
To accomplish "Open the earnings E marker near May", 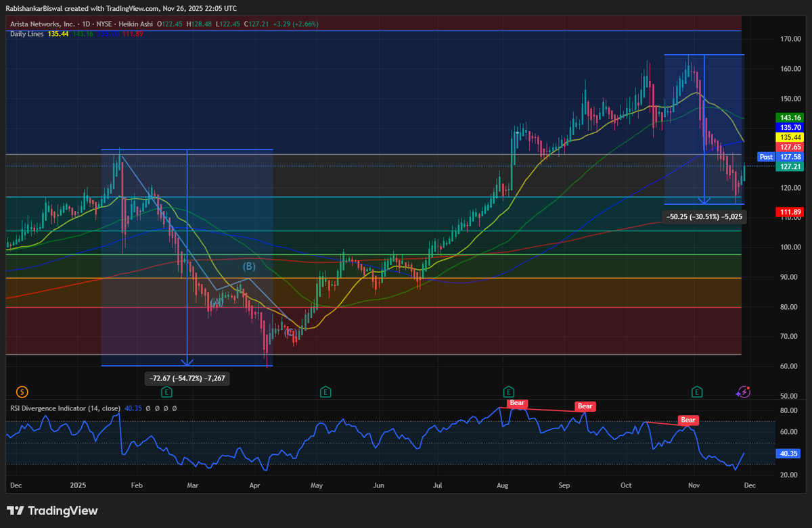I will [325, 391].
